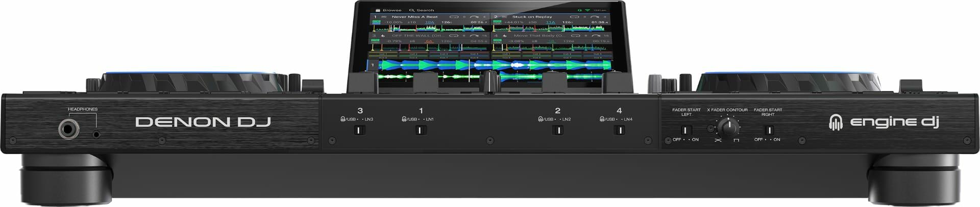Viewport: 980px width, 207px height.
Task: Tap key value 10A on deck 1
Action: (x=430, y=22)
